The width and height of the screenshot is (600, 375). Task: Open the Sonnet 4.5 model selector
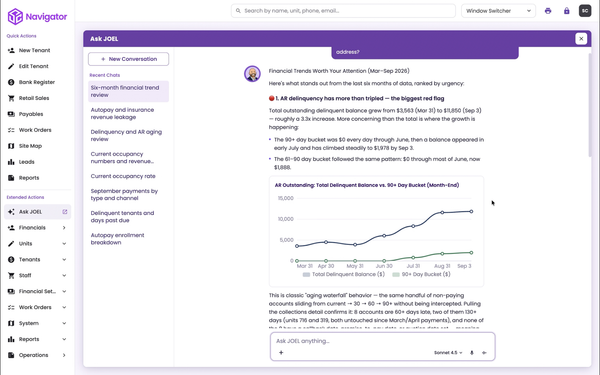click(x=448, y=353)
